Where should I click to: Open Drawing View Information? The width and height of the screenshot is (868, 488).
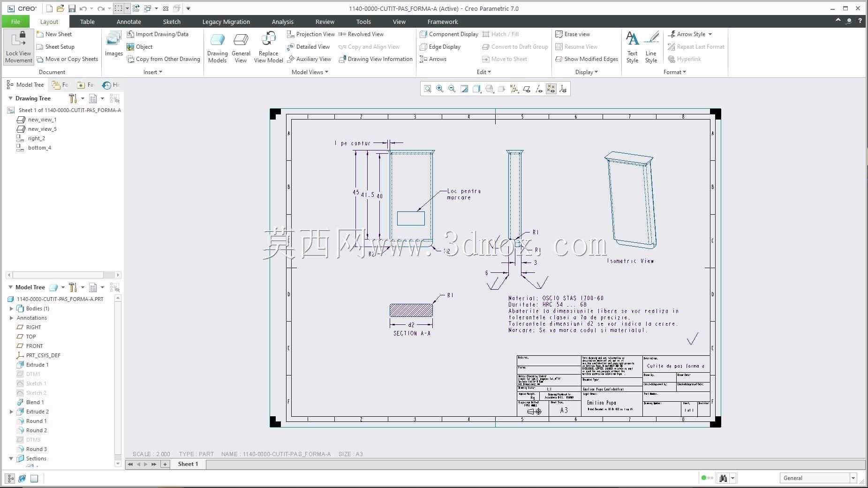[376, 59]
